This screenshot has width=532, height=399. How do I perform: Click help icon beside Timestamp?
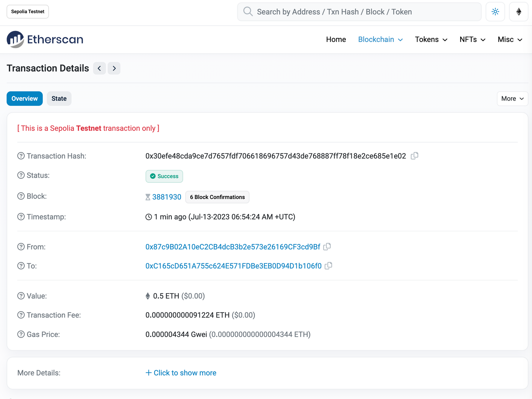pos(21,217)
